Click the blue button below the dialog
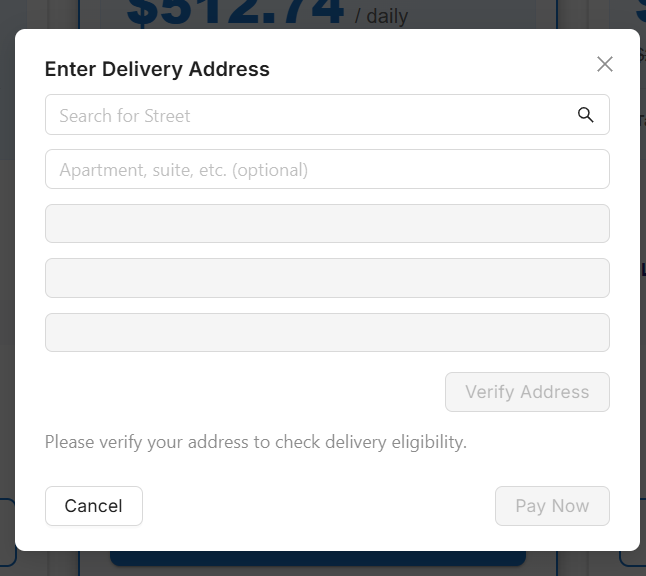The image size is (646, 576). point(317,559)
